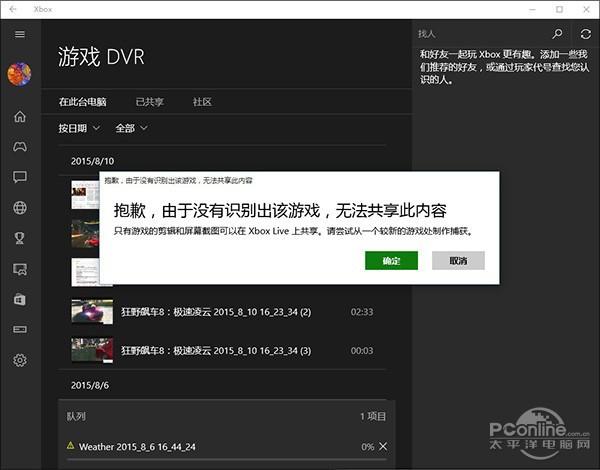Click document screenshot thumbnail behind dialog

[x=85, y=272]
